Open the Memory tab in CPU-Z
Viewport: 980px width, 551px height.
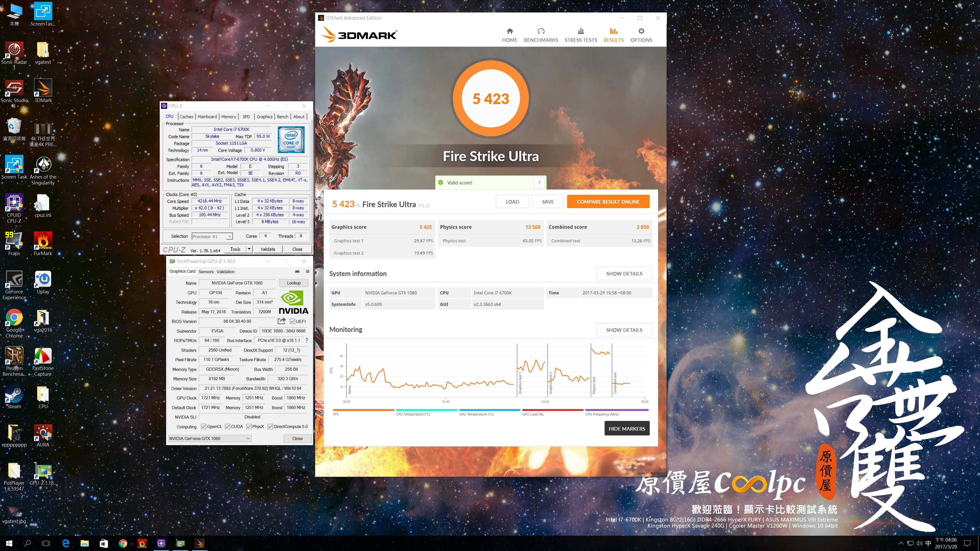coord(229,117)
